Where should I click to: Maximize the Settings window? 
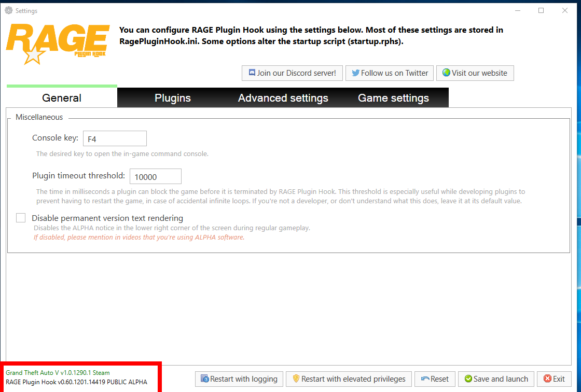tap(541, 10)
